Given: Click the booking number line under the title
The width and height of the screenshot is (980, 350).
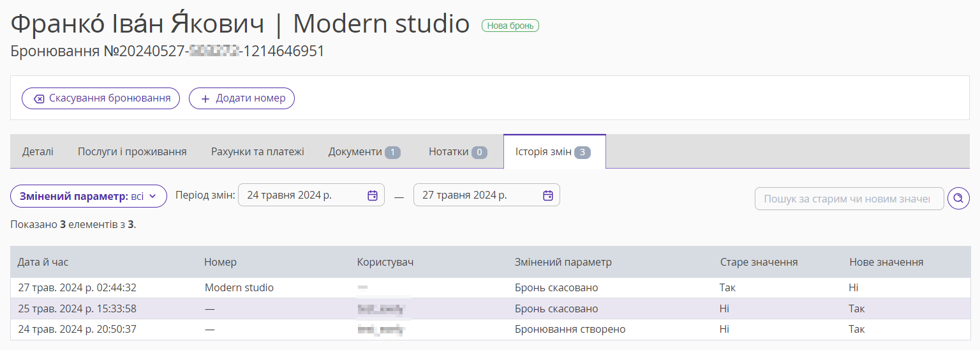Looking at the screenshot, I should tap(168, 51).
